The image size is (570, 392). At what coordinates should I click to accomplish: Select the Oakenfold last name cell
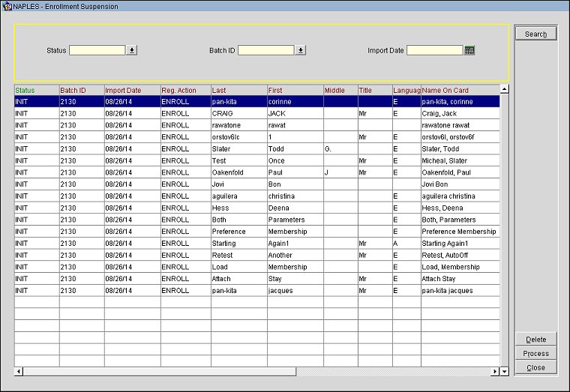coord(239,172)
